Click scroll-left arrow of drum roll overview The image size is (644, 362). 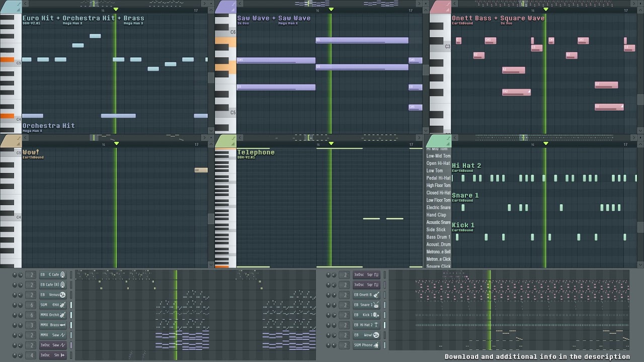point(454,137)
